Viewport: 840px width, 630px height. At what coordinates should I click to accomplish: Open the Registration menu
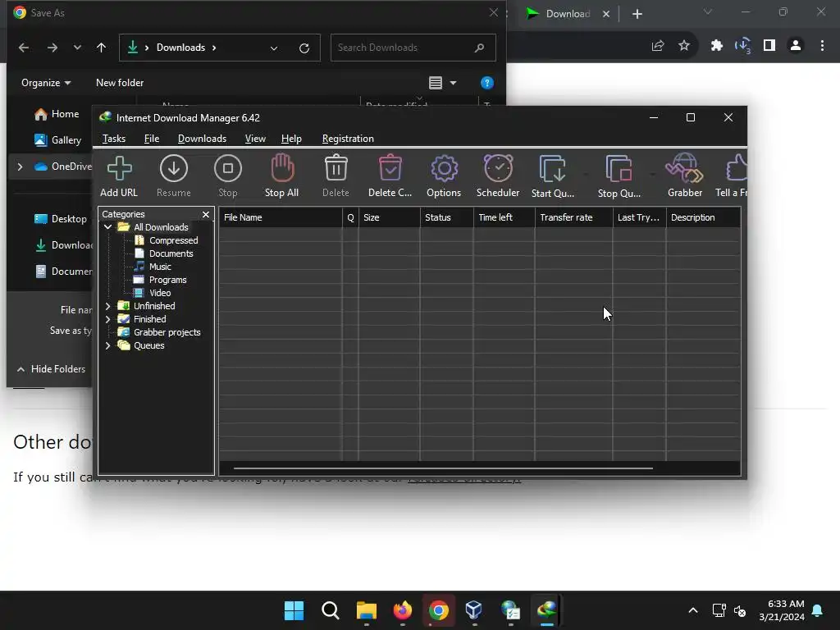[x=348, y=139]
